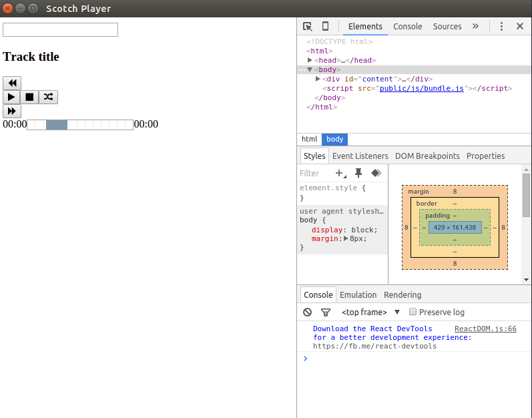Click the styles pane scrollbar up arrow
532x418 pixels.
coord(526,170)
